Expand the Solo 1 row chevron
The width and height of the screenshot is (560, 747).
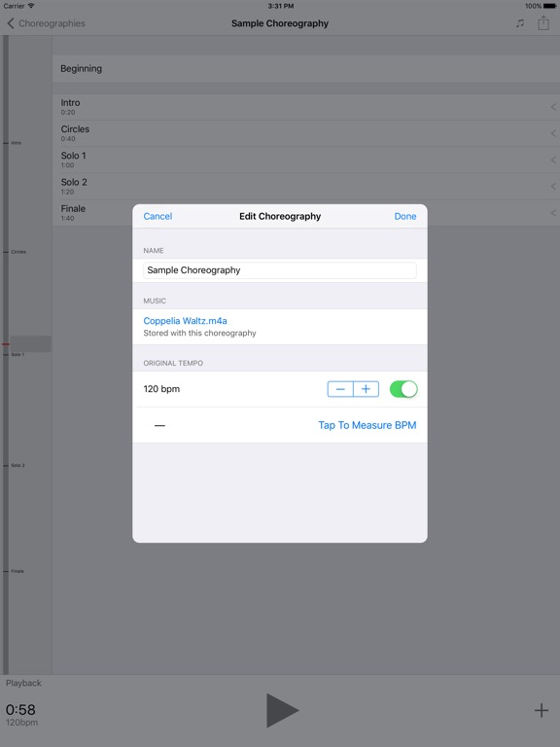[x=553, y=160]
